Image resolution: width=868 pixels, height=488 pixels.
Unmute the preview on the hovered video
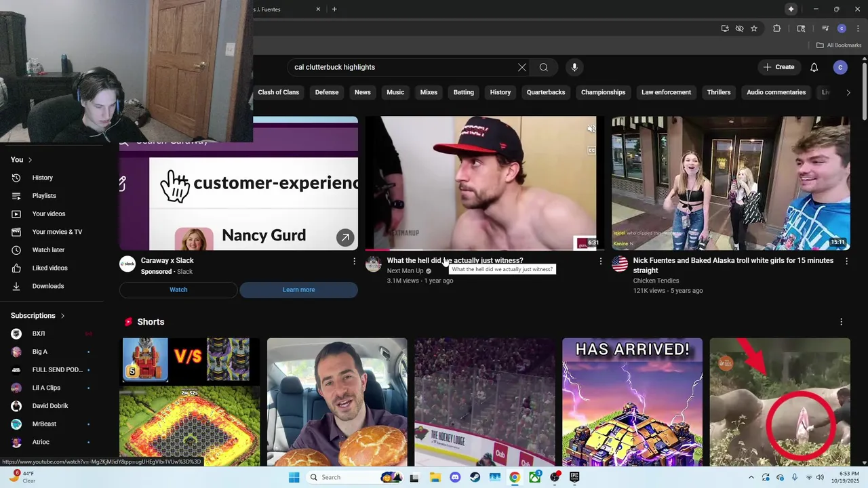tap(591, 129)
